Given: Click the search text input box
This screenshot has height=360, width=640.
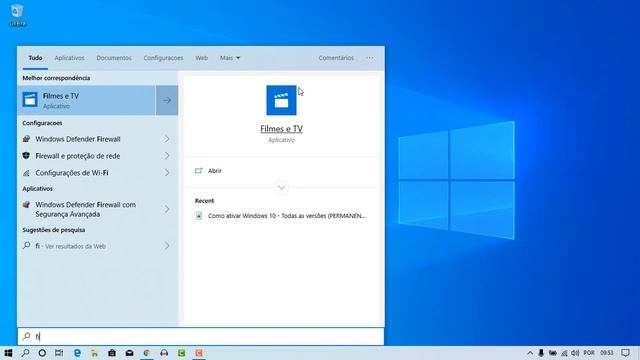Looking at the screenshot, I should 200,336.
